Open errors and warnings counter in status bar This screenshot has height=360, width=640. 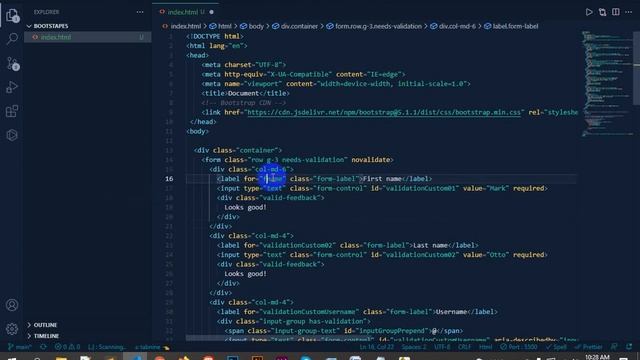67,347
